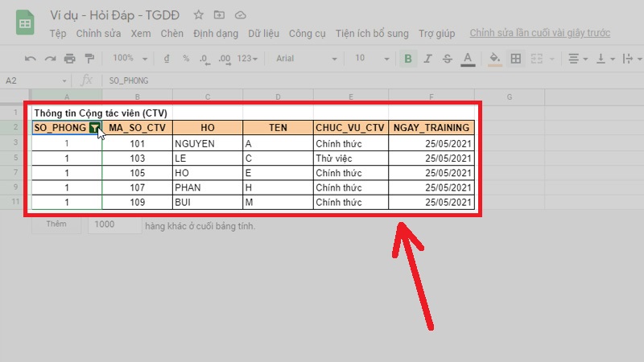
Task: Click the redo icon in toolbar
Action: click(x=50, y=58)
